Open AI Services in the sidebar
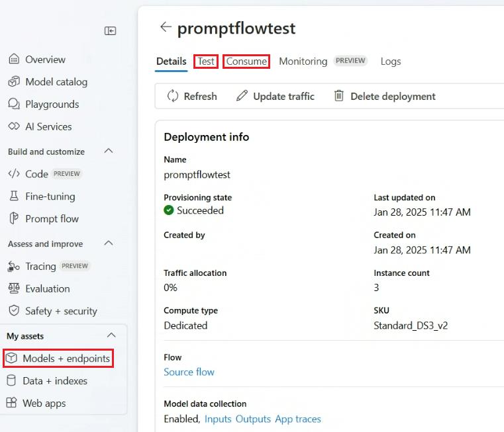 pyautogui.click(x=48, y=126)
